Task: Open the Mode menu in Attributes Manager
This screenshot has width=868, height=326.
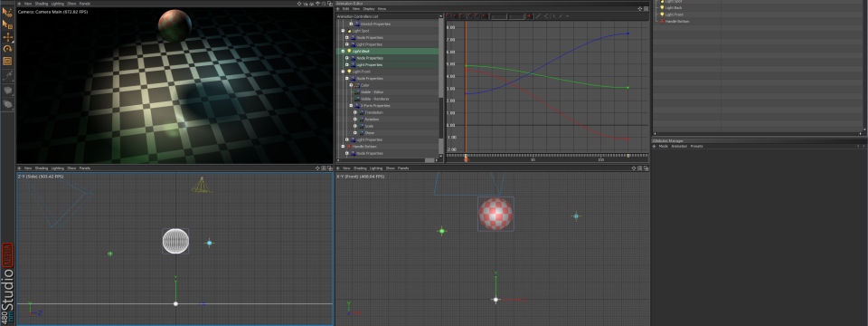Action: click(x=663, y=147)
